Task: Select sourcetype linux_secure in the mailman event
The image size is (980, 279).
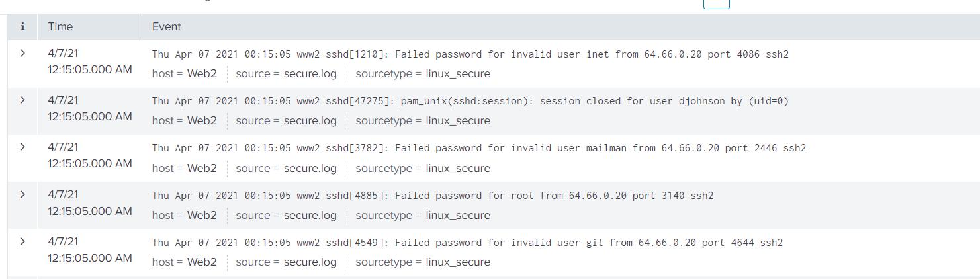Action: [458, 169]
